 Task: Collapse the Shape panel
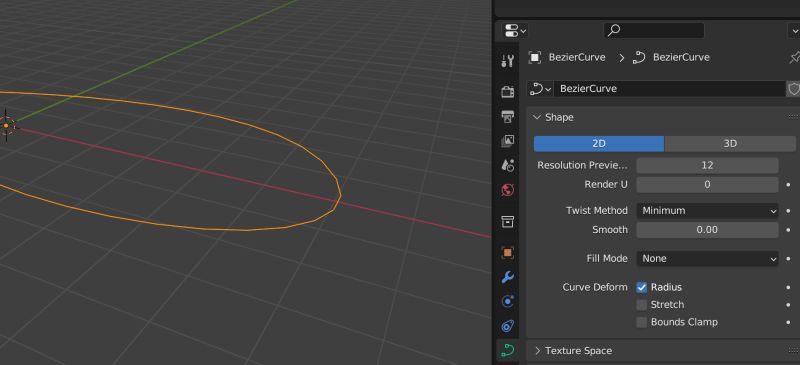(553, 117)
